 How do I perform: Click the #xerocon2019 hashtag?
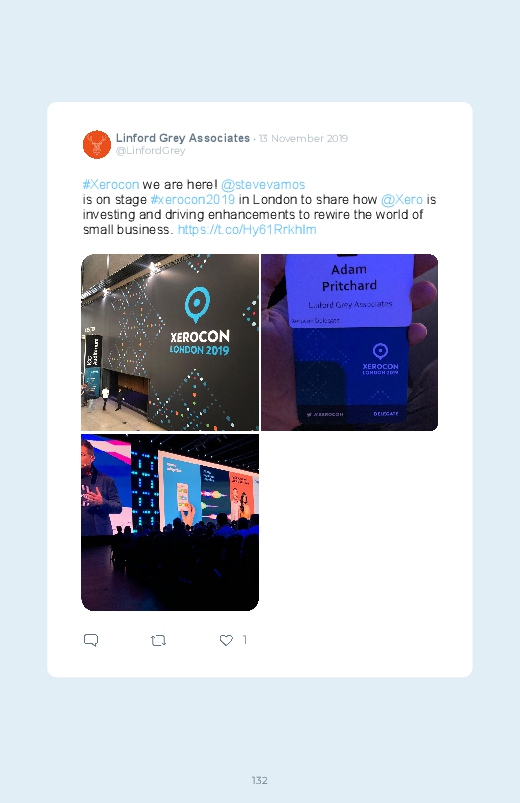[193, 199]
